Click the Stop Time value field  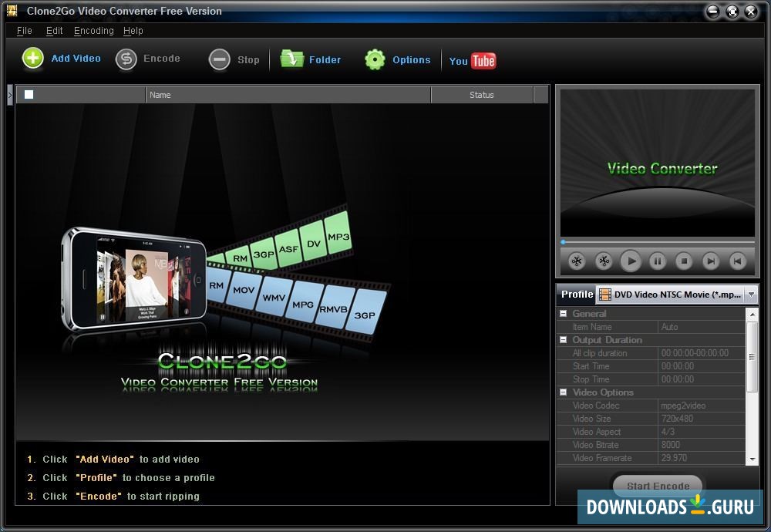(x=702, y=379)
